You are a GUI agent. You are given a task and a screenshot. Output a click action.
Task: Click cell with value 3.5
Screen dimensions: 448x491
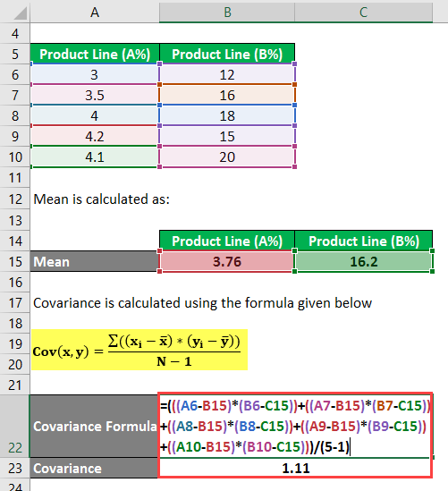point(95,95)
